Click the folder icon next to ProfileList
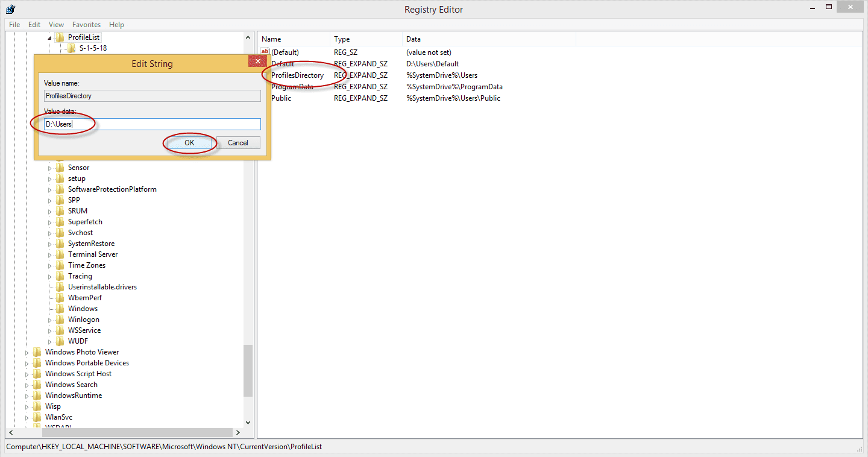868x457 pixels. [x=60, y=37]
